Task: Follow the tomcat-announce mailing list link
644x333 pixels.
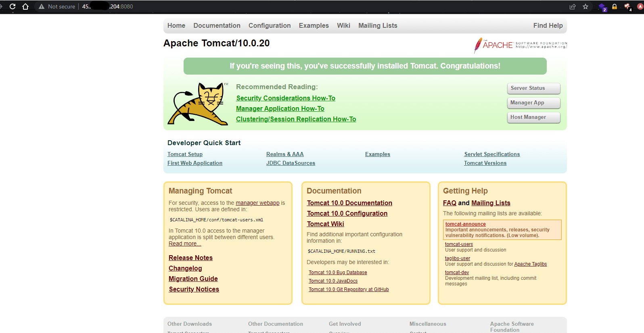Action: [x=465, y=224]
